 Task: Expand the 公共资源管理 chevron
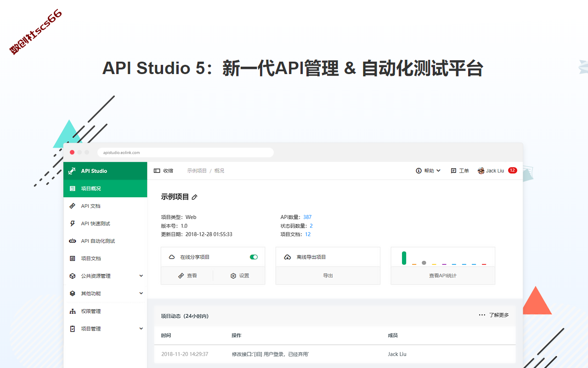pos(141,276)
